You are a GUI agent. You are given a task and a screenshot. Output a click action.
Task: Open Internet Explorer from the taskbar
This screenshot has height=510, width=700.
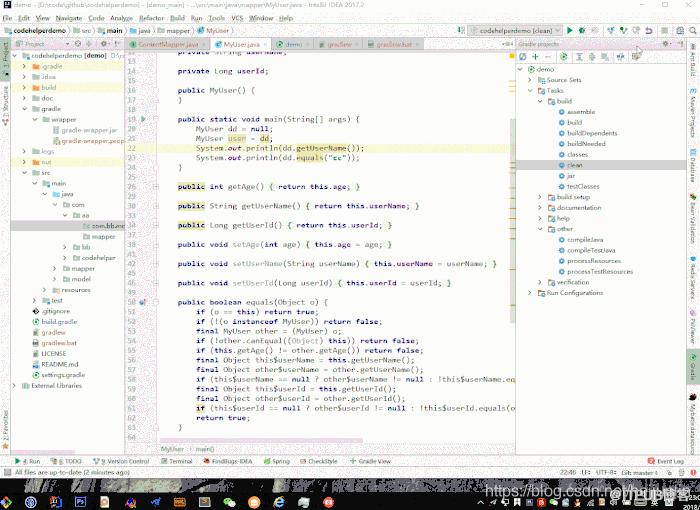[x=279, y=502]
